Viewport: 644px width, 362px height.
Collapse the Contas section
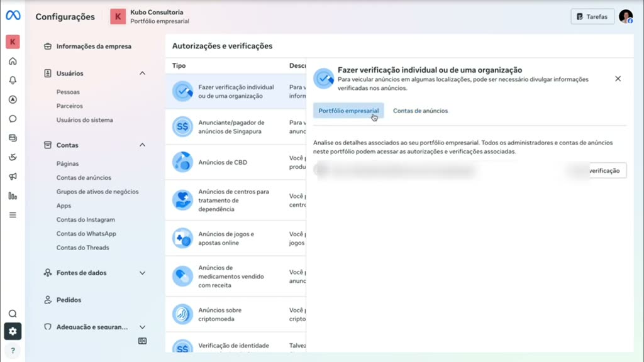[x=142, y=145]
